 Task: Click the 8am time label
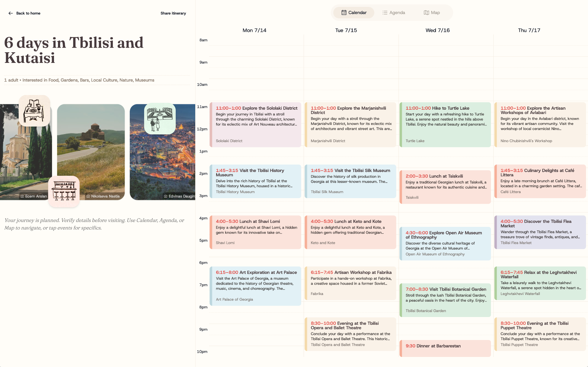pyautogui.click(x=203, y=40)
